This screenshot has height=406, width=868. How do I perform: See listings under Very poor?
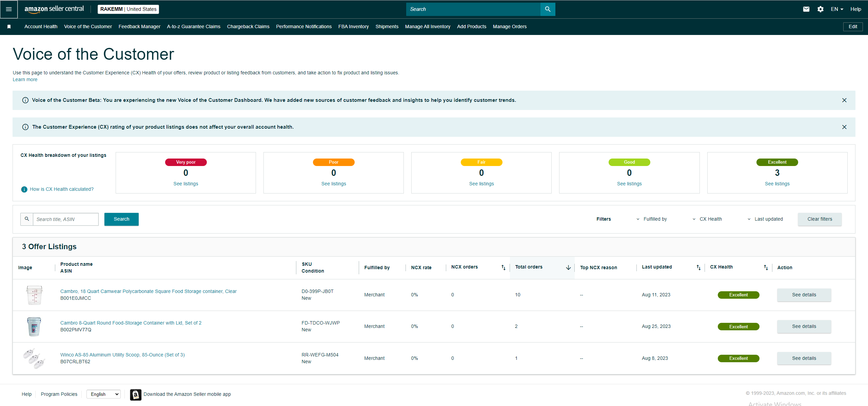(x=186, y=184)
